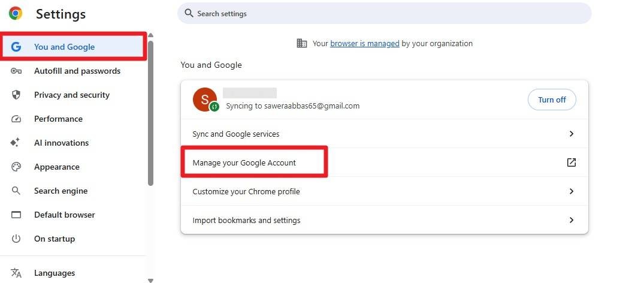Image resolution: width=644 pixels, height=283 pixels.
Task: Select You and Google in sidebar
Action: [x=64, y=47]
